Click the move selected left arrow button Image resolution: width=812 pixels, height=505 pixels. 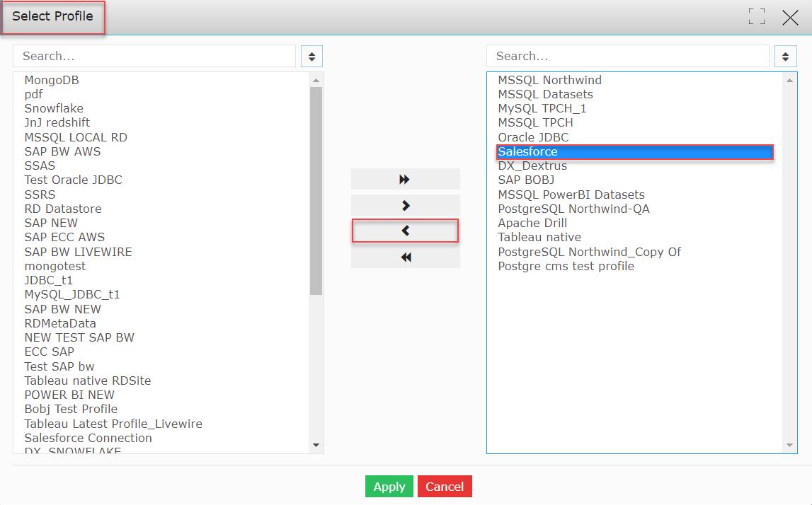405,231
